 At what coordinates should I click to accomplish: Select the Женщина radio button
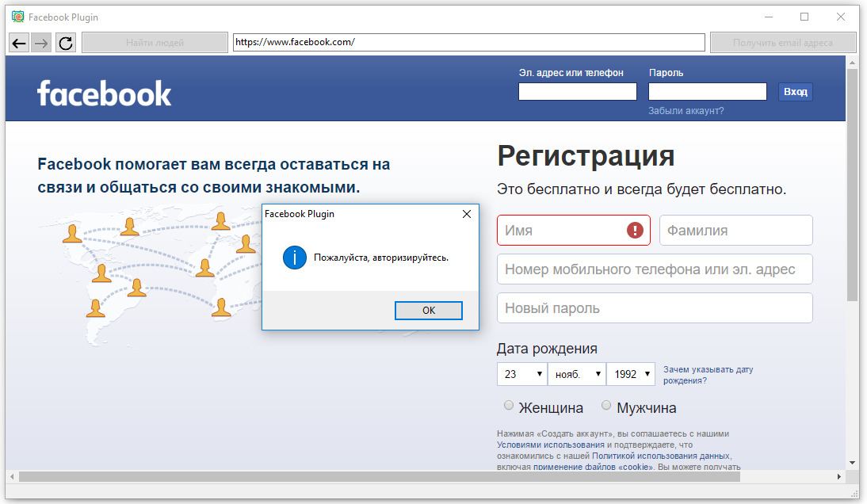tap(509, 405)
